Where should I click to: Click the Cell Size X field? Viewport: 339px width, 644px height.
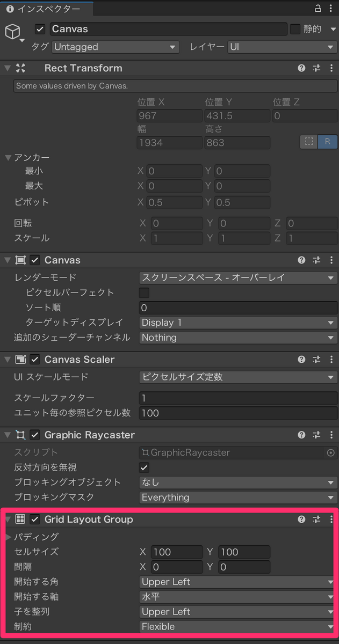click(177, 552)
